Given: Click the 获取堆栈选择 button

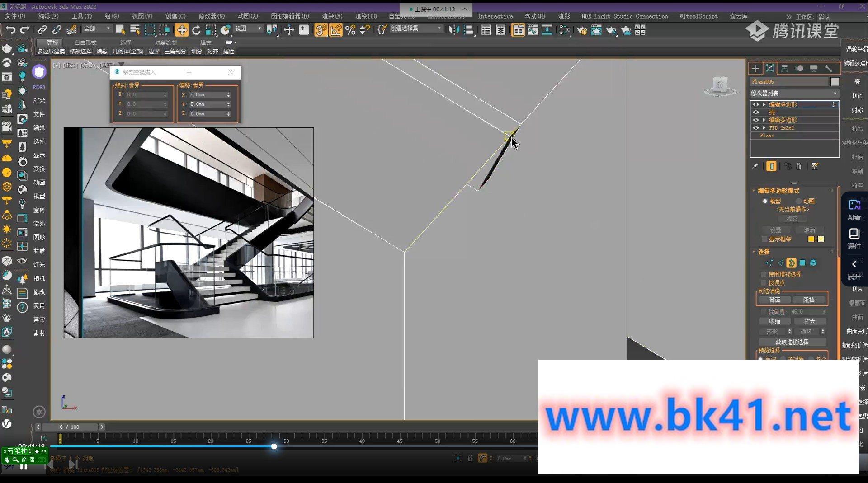Looking at the screenshot, I should pyautogui.click(x=792, y=342).
